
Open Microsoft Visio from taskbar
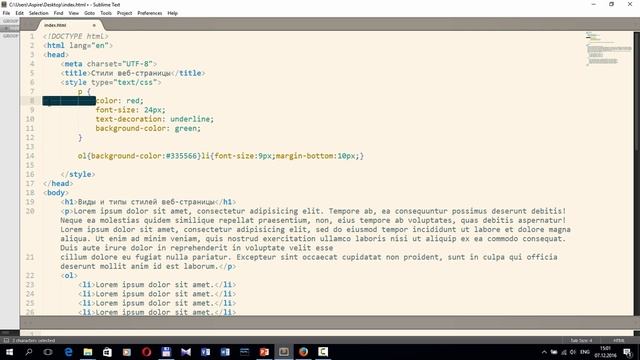tap(205, 352)
